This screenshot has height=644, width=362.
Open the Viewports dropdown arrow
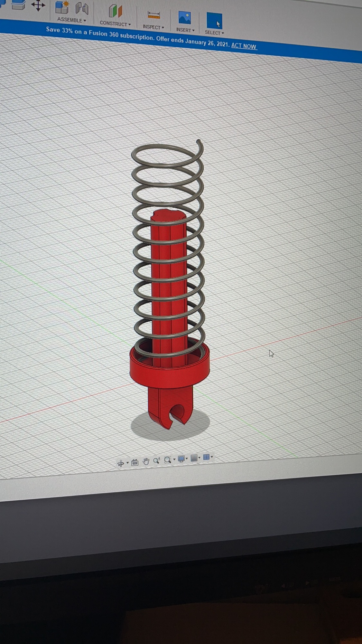(212, 457)
